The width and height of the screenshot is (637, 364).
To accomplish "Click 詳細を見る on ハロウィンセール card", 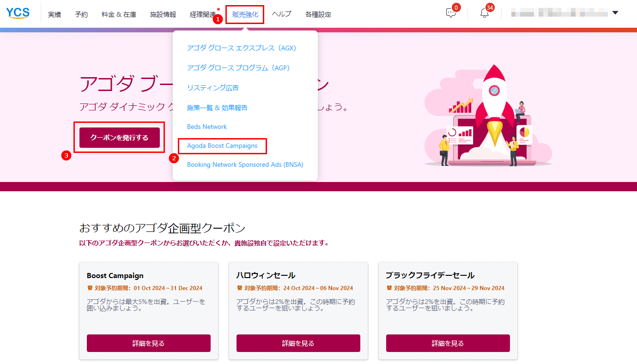I will point(298,343).
